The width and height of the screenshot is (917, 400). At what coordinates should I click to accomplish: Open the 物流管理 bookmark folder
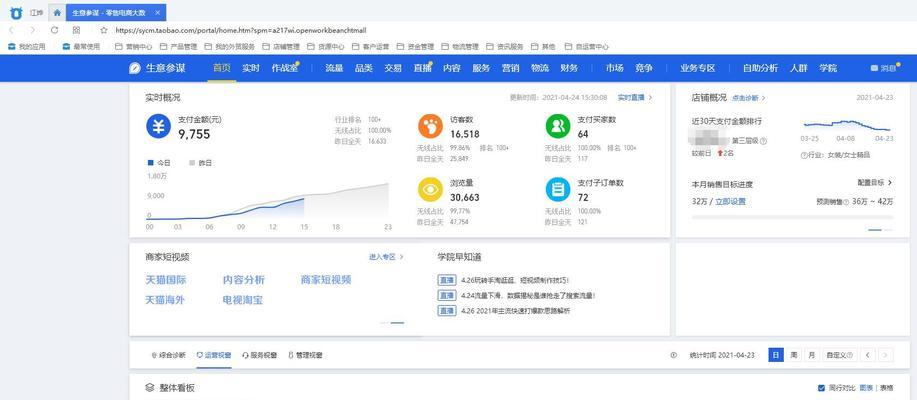460,46
